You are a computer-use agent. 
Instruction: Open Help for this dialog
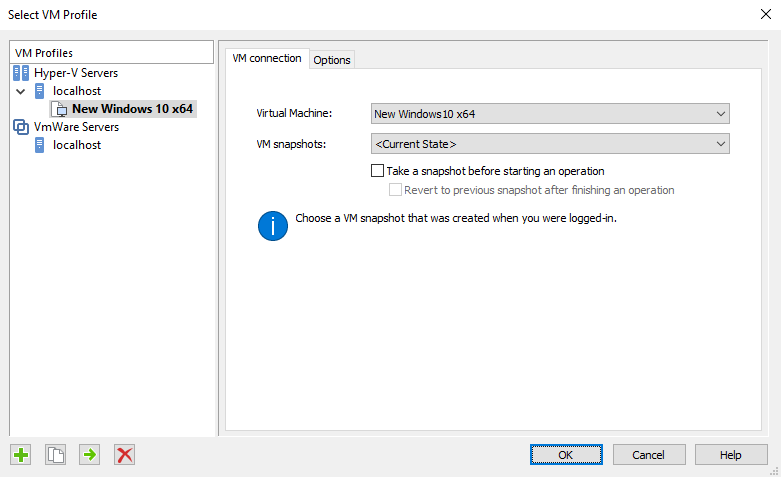pyautogui.click(x=731, y=455)
